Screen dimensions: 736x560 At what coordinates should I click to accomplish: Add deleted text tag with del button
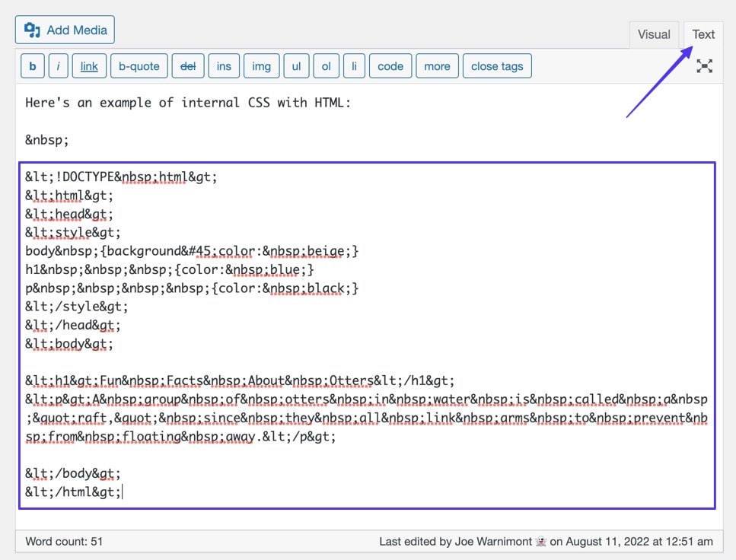pyautogui.click(x=187, y=66)
